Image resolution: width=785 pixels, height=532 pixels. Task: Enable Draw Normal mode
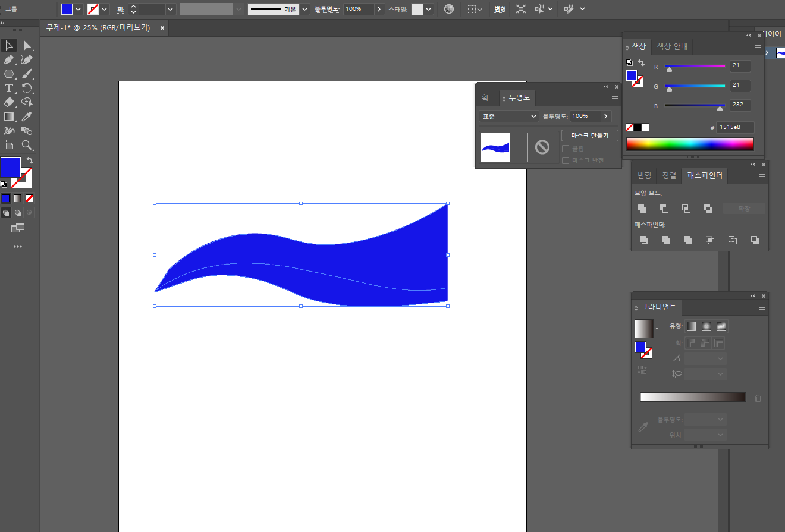(6, 212)
